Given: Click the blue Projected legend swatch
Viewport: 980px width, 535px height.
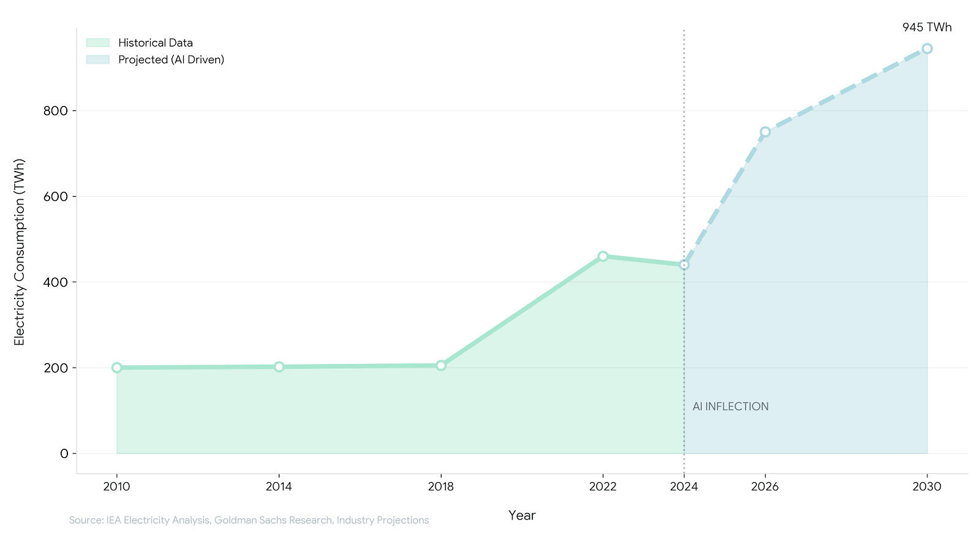Looking at the screenshot, I should pyautogui.click(x=97, y=59).
